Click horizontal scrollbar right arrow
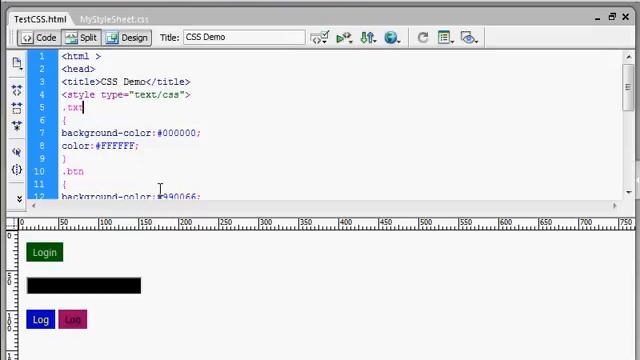The height and width of the screenshot is (360, 640). point(615,206)
